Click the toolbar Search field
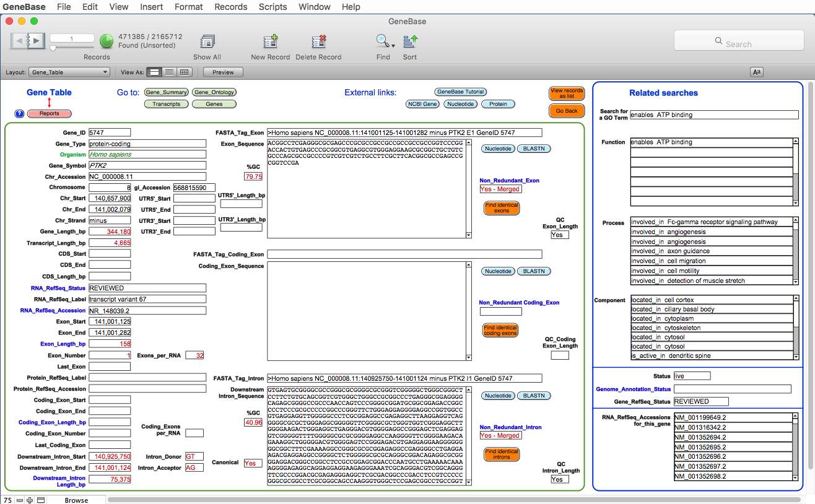Viewport: 815px width, 504px height. 739,41
